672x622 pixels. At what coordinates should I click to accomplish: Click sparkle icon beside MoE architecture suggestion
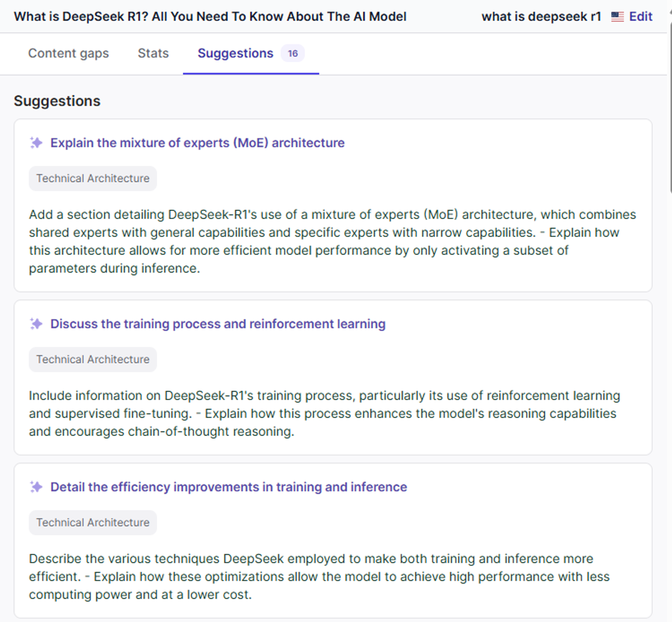point(36,143)
